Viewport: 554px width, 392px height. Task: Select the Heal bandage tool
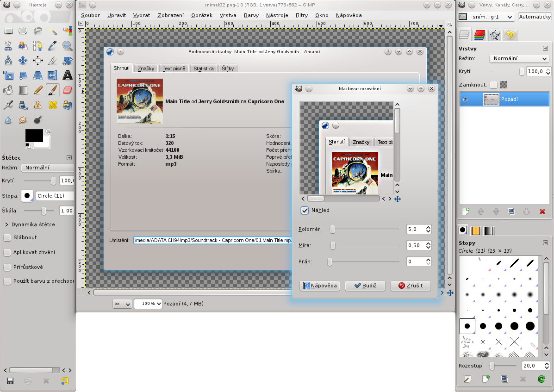click(x=53, y=105)
